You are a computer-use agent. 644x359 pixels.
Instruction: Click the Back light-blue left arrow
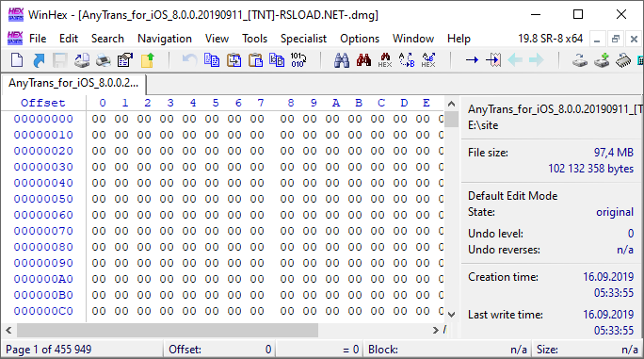(x=515, y=60)
